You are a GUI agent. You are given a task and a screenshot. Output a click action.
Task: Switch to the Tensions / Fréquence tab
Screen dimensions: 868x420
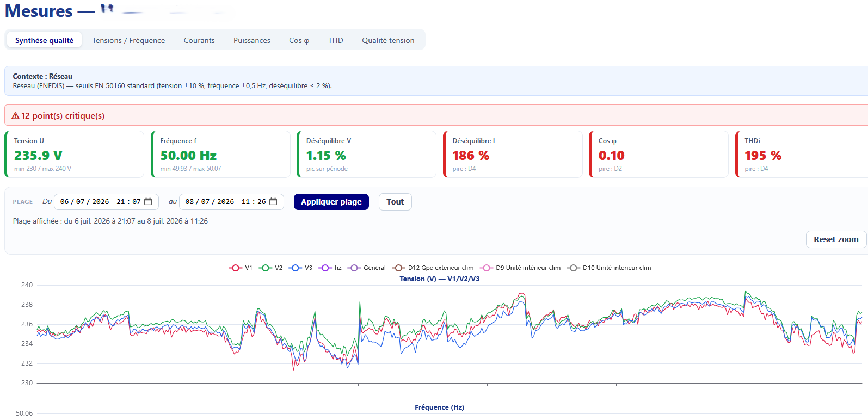click(x=128, y=40)
